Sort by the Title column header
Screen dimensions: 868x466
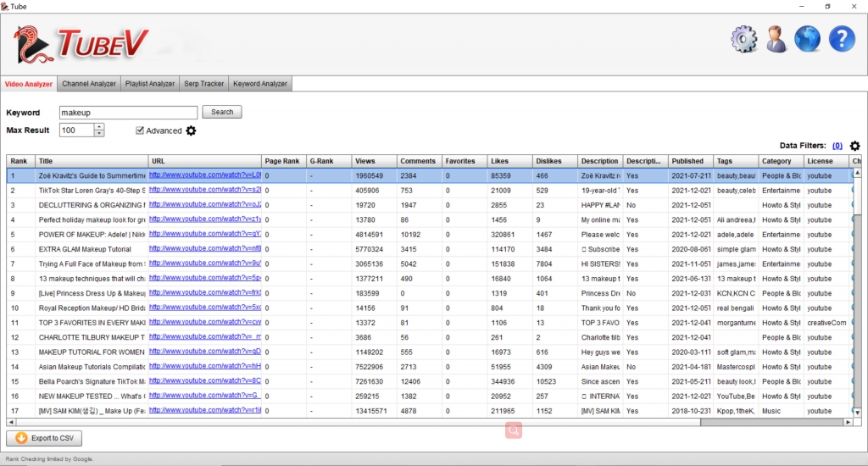(92, 161)
